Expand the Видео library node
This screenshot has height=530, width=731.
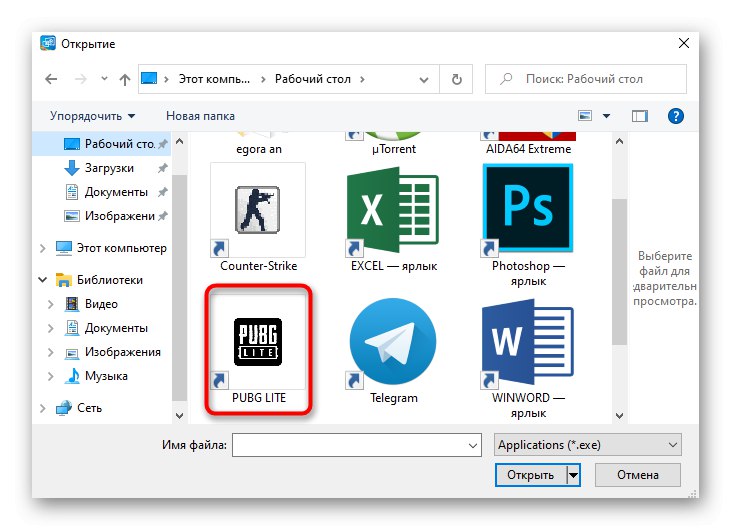pos(51,304)
